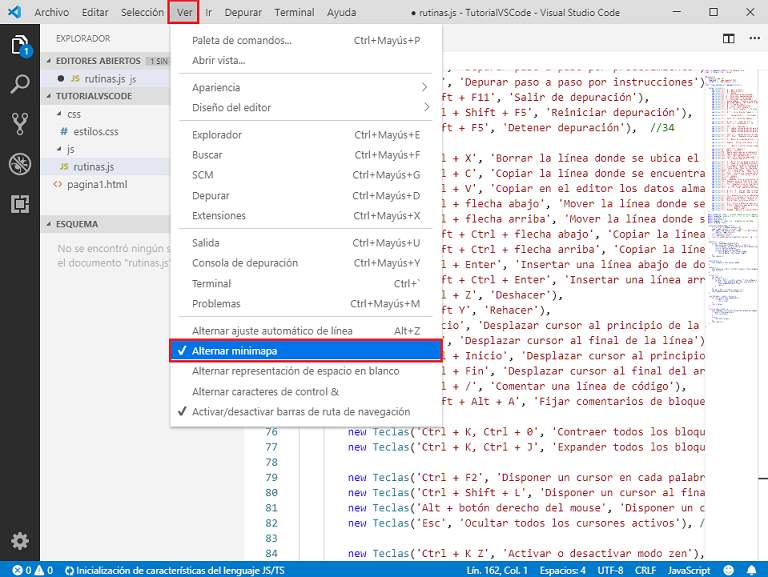Select Explorador in the Ver menu
This screenshot has width=768, height=577.
(x=306, y=135)
